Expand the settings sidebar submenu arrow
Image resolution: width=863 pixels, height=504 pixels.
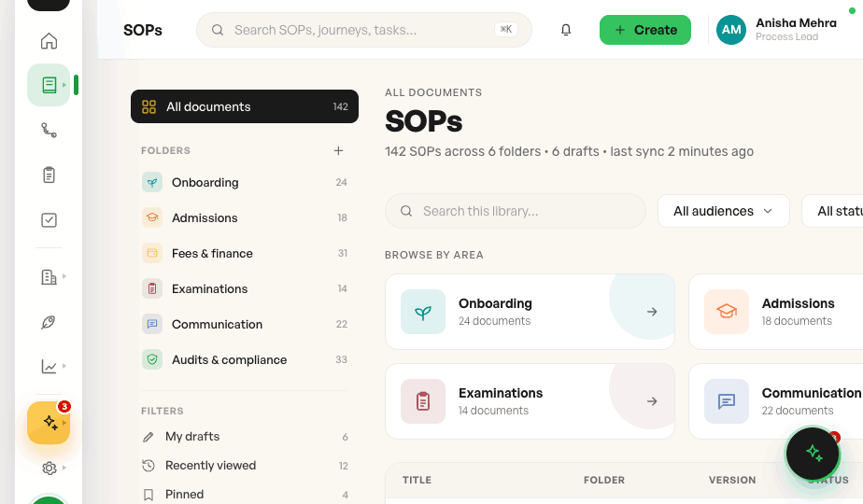(64, 468)
